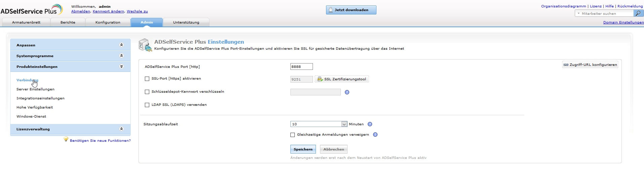
Task: Open the Organisationsdiagramm link
Action: click(x=563, y=6)
